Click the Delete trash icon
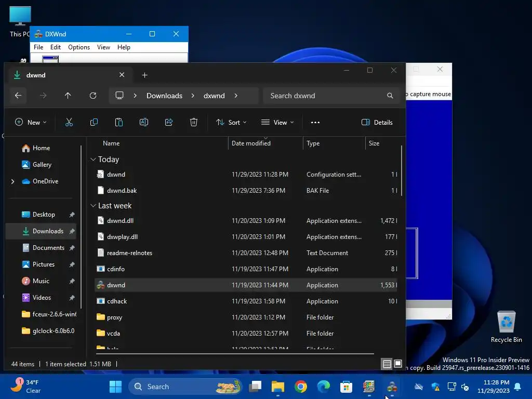This screenshot has width=532, height=399. click(194, 122)
